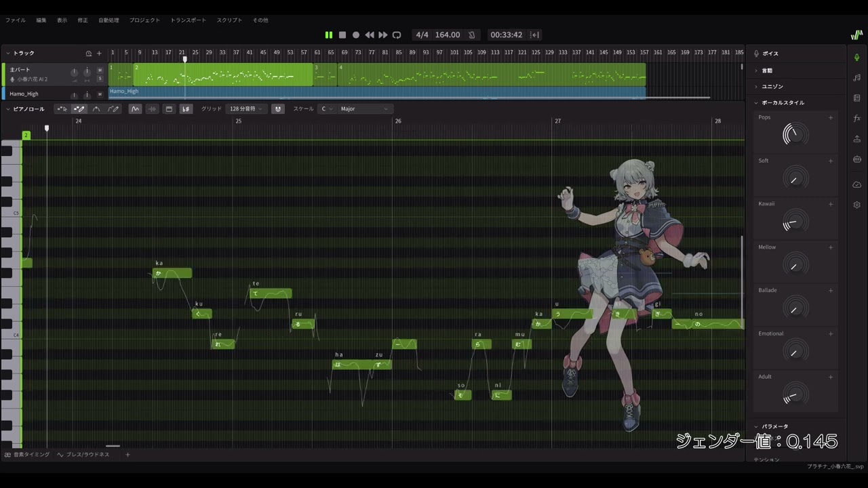Open the dictionary book icon panel
868x488 pixels.
point(857,98)
